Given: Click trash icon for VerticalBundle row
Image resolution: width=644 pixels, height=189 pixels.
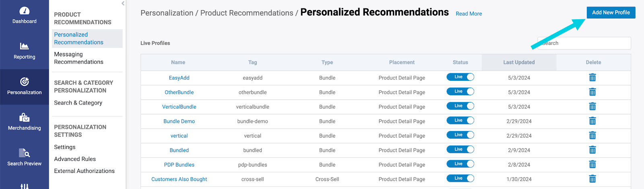Looking at the screenshot, I should pos(592,107).
